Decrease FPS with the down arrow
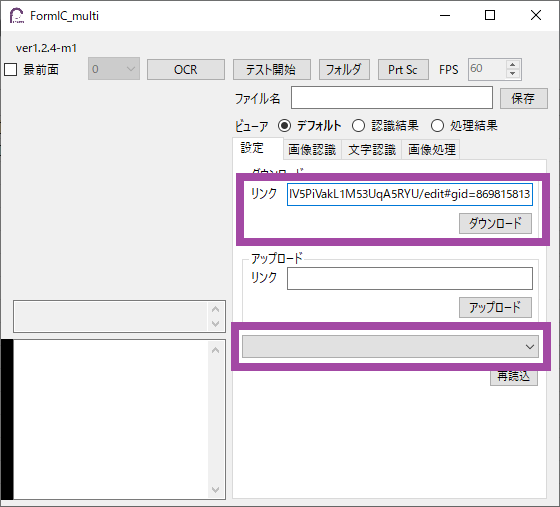 pos(513,74)
